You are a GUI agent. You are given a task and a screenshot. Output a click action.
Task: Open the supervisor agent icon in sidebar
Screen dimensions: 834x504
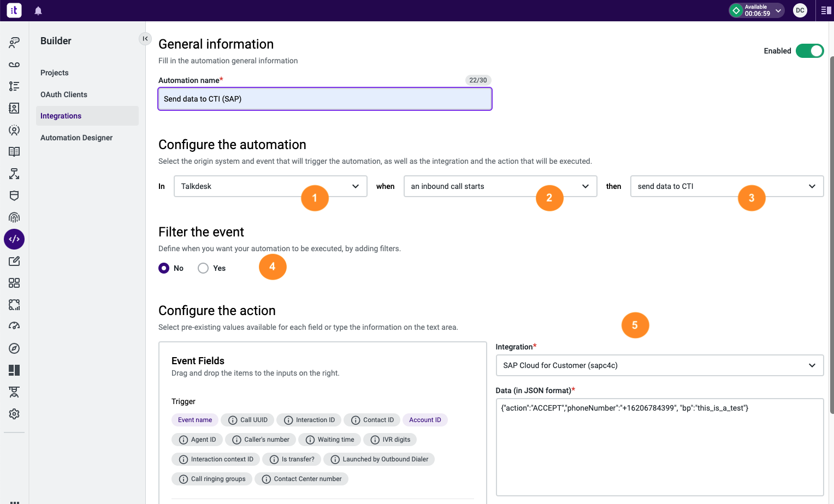pos(14,392)
